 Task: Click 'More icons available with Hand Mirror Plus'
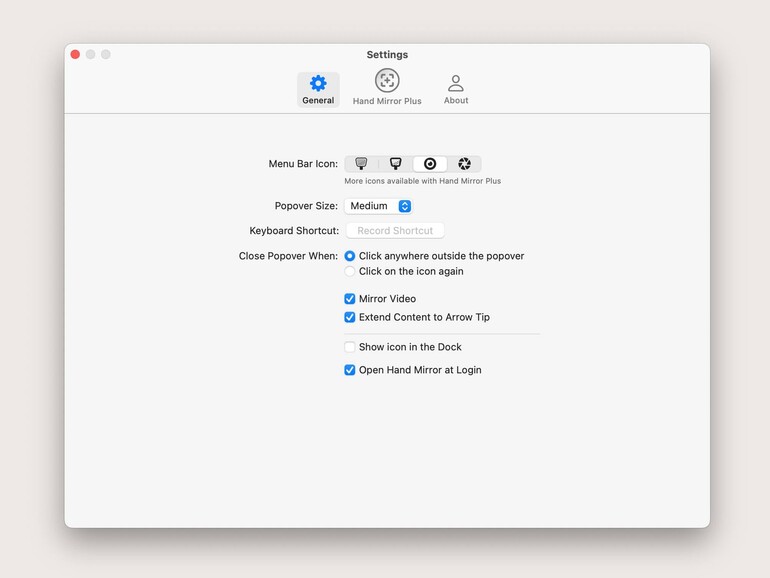(422, 181)
